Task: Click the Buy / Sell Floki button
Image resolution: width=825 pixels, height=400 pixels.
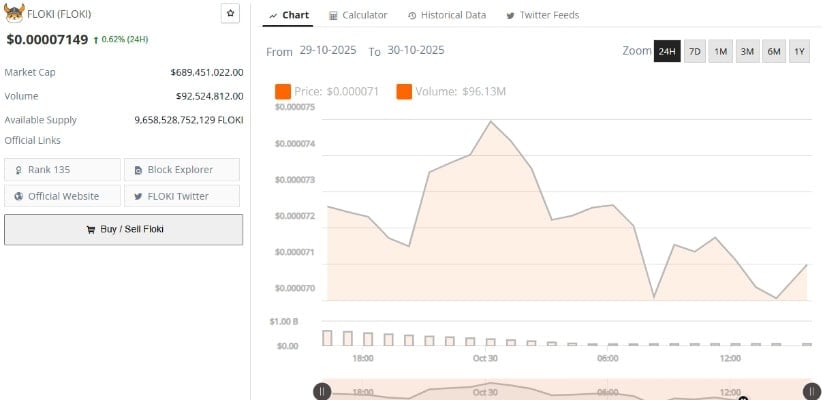Action: point(124,229)
